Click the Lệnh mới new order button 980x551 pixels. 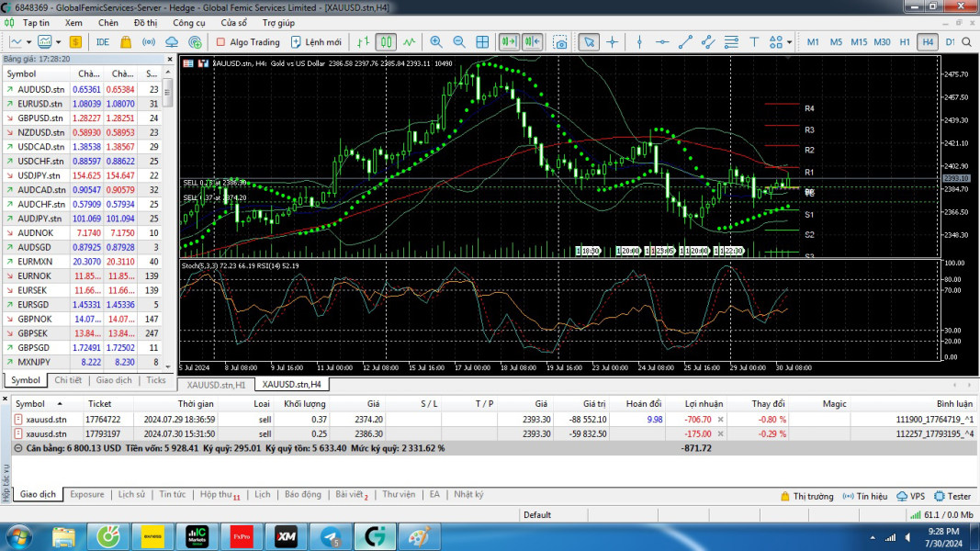tap(316, 42)
